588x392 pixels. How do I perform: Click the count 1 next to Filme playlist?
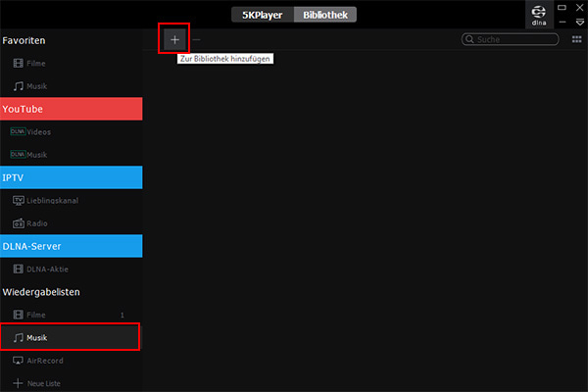(122, 316)
